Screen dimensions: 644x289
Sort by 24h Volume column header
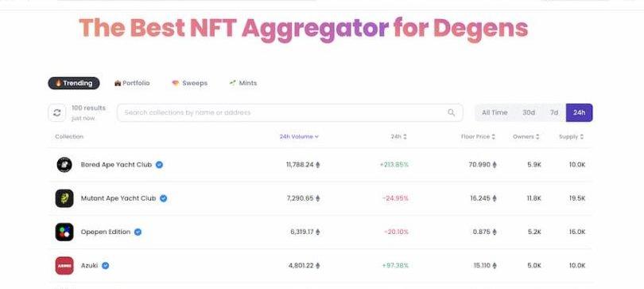point(299,136)
